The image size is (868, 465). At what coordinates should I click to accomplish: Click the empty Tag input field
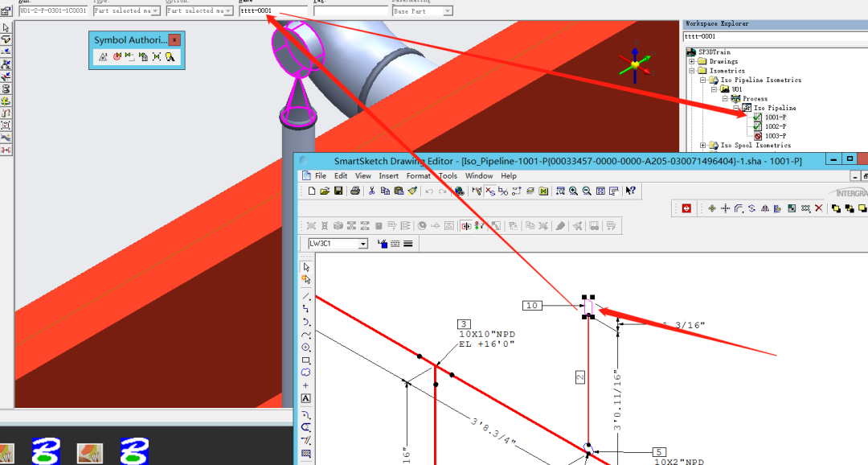click(x=351, y=11)
